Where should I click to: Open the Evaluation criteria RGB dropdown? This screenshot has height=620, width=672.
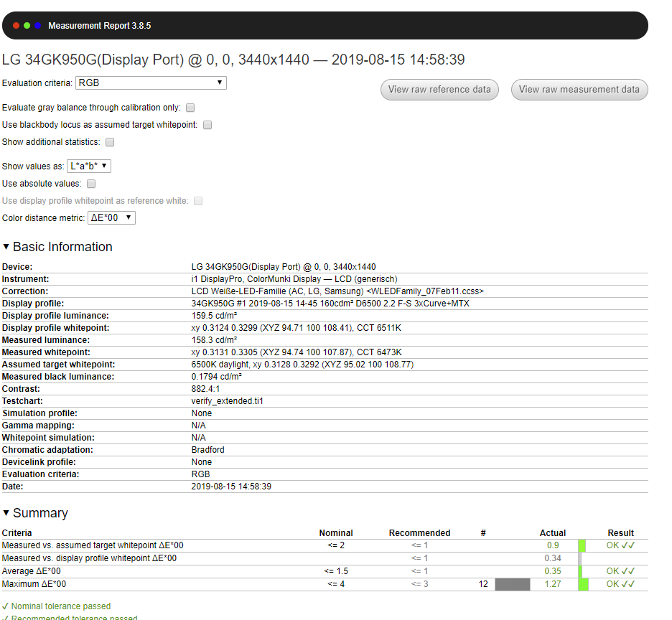(151, 83)
